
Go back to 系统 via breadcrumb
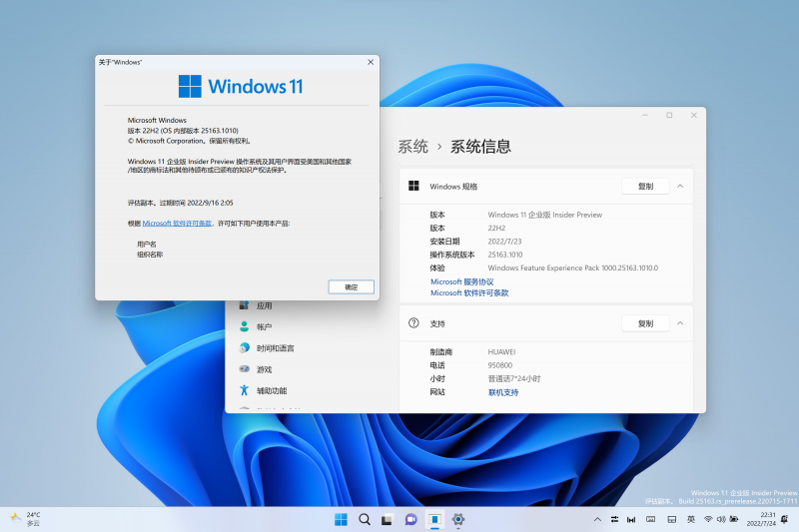(412, 147)
